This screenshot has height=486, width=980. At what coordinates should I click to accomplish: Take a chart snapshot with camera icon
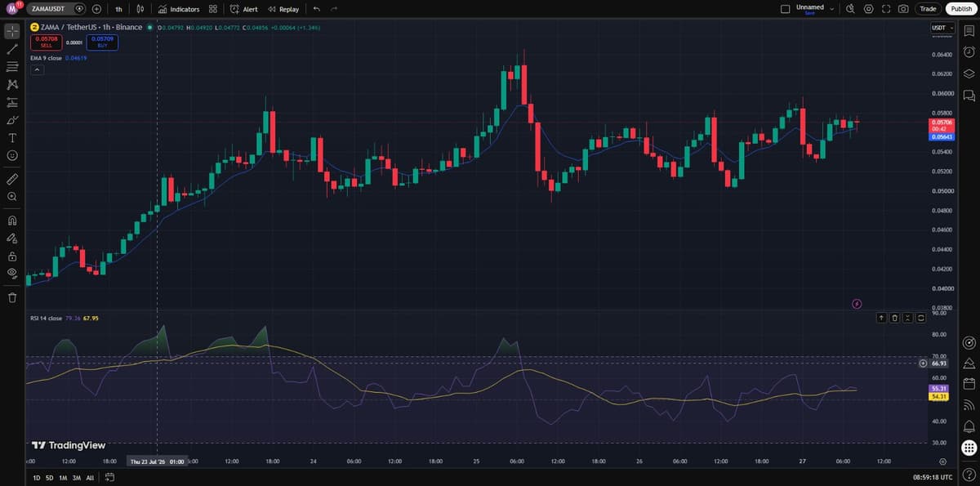pos(903,9)
